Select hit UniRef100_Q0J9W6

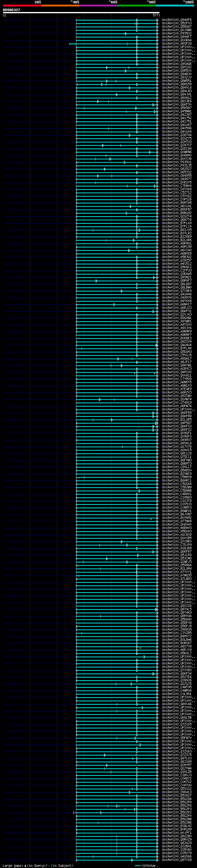click(x=177, y=30)
